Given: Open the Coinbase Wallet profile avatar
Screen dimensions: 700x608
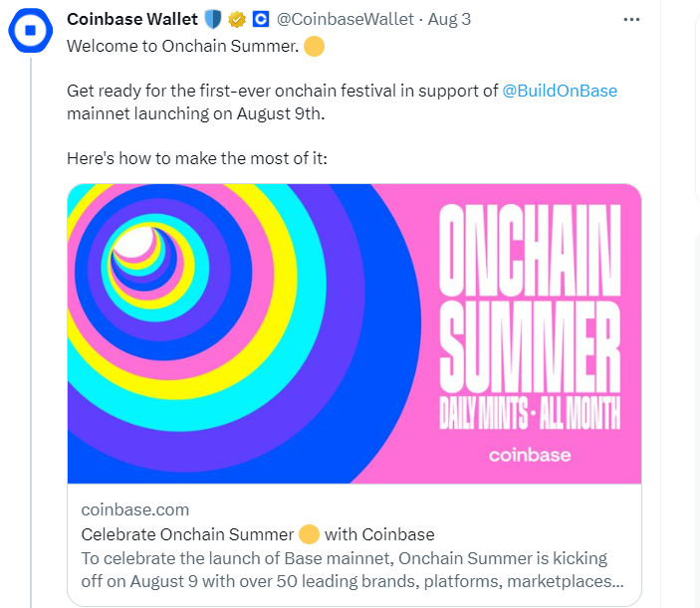Looking at the screenshot, I should coord(30,30).
